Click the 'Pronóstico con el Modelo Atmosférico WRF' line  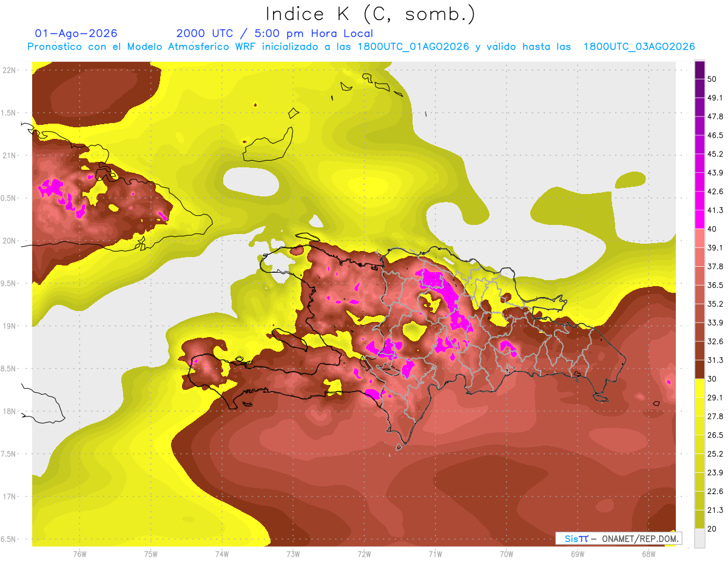tap(361, 47)
